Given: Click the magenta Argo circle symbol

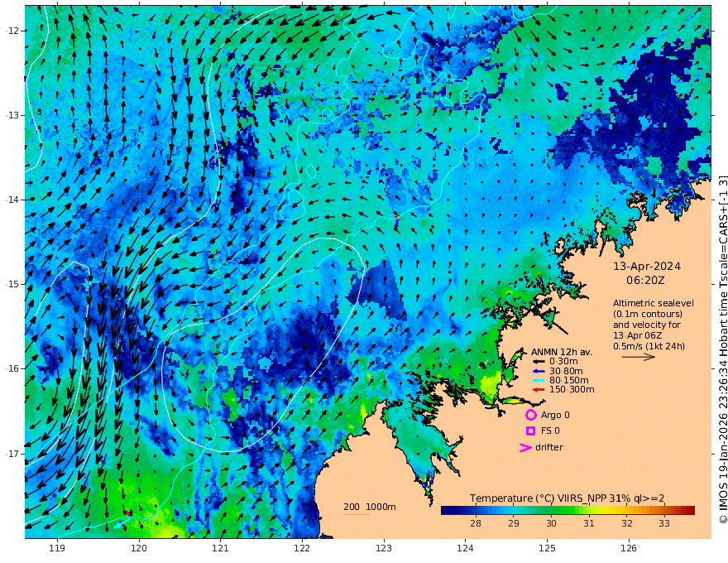Looking at the screenshot, I should click(530, 415).
